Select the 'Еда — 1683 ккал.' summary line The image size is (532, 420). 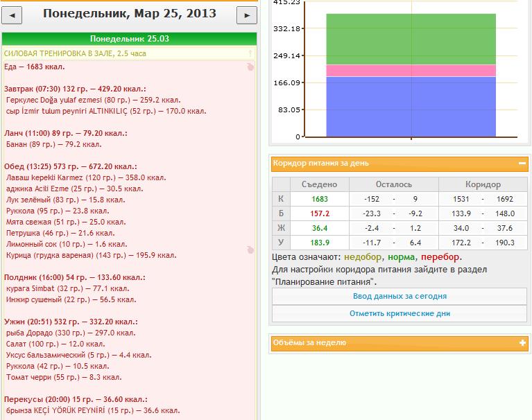(34, 67)
